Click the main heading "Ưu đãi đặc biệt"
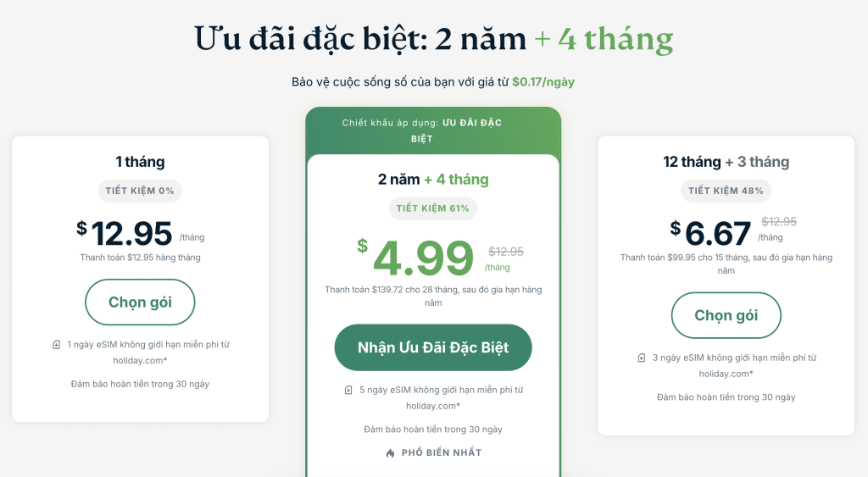Viewport: 868px width, 477px height. 310,39
